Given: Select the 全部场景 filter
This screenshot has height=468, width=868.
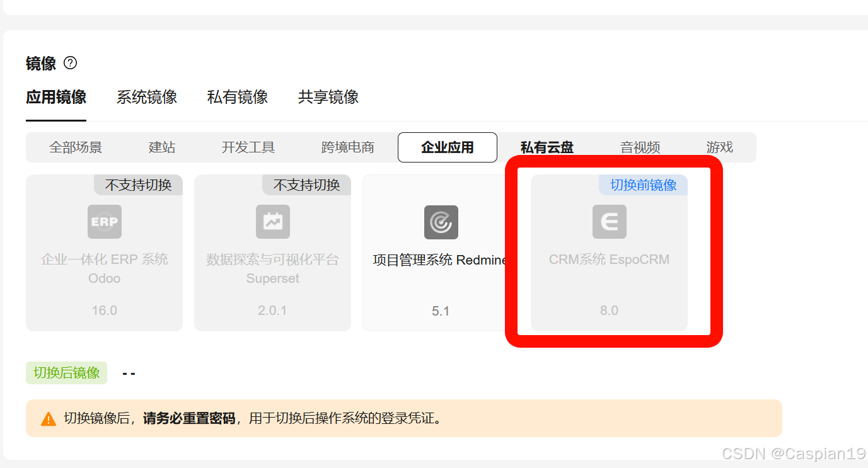Looking at the screenshot, I should (x=76, y=147).
